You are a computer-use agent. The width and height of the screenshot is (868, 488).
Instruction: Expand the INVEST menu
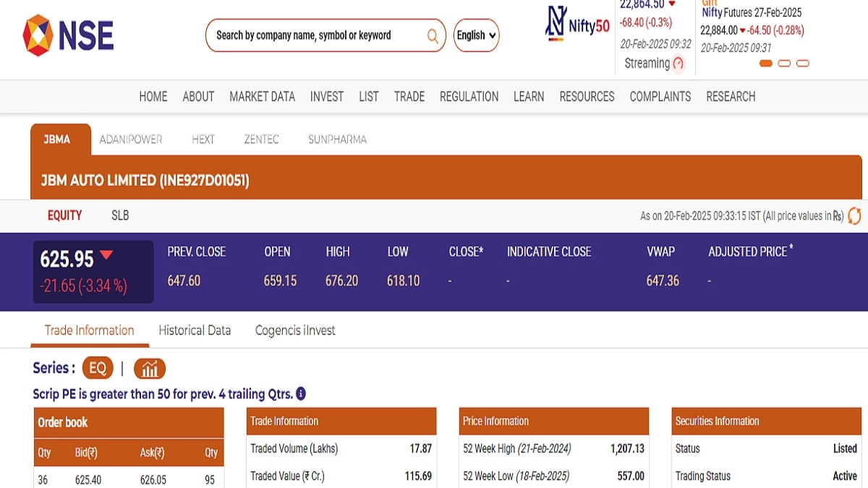point(327,96)
